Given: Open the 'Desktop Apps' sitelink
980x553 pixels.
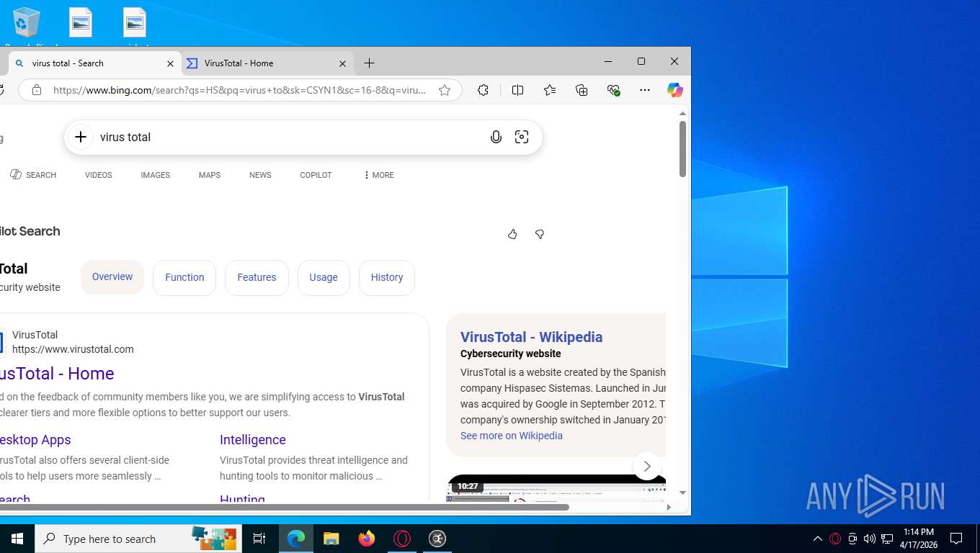Looking at the screenshot, I should coord(35,440).
